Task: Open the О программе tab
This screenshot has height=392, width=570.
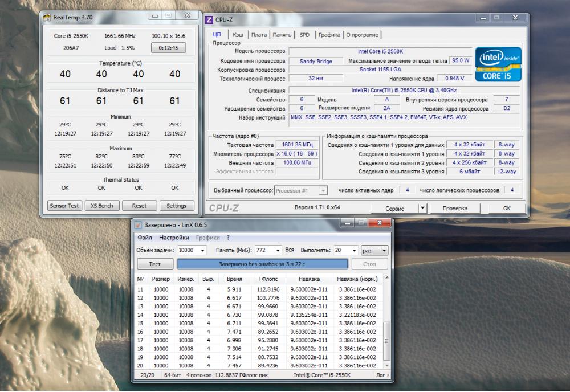Action: [x=362, y=35]
